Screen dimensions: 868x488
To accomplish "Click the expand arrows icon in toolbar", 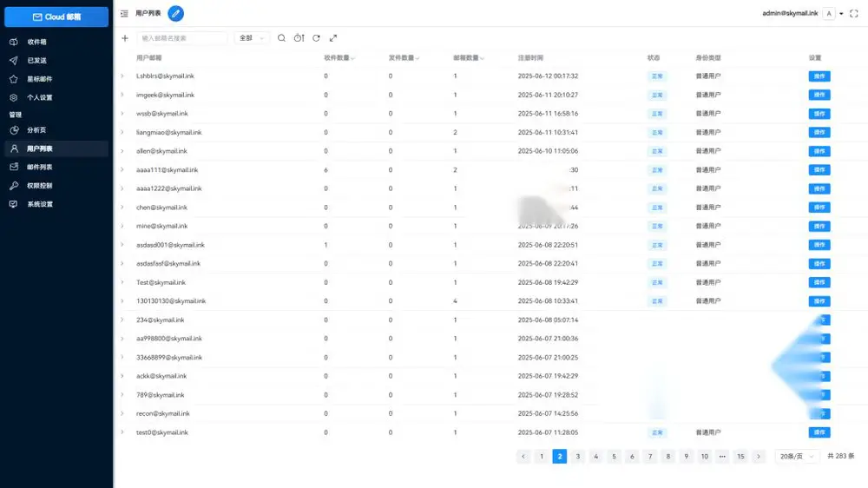I will 333,38.
